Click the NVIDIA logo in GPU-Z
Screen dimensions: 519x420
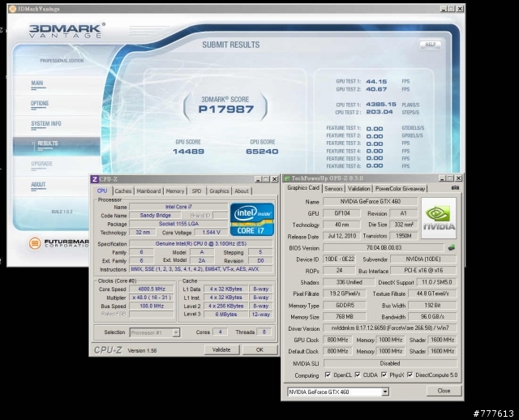pyautogui.click(x=439, y=218)
